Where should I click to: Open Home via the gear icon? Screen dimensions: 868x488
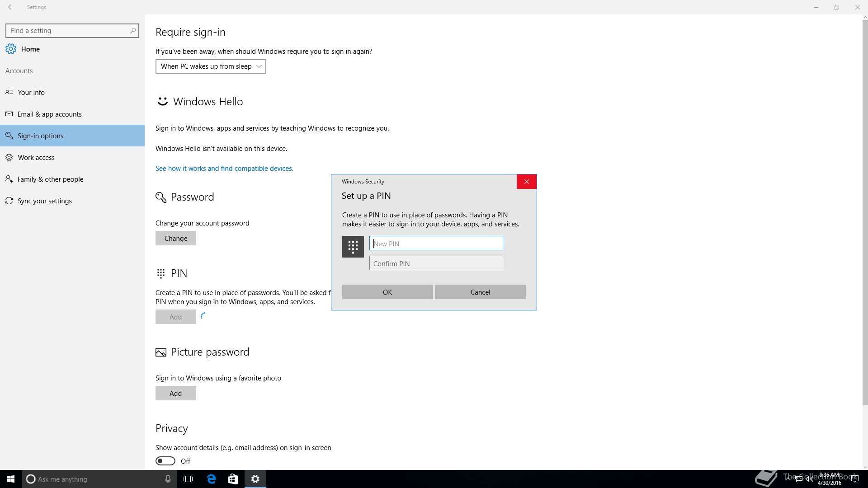click(11, 49)
